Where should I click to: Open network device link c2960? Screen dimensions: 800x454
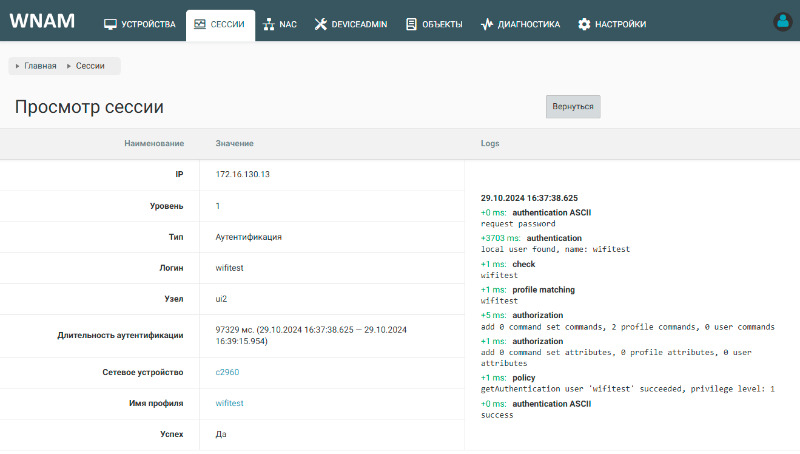(227, 372)
